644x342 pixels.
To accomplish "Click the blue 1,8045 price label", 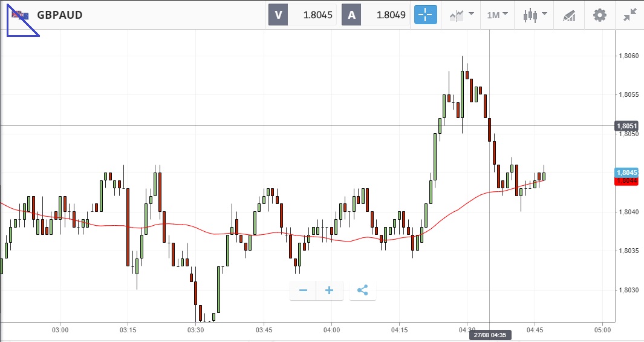I will (x=626, y=173).
